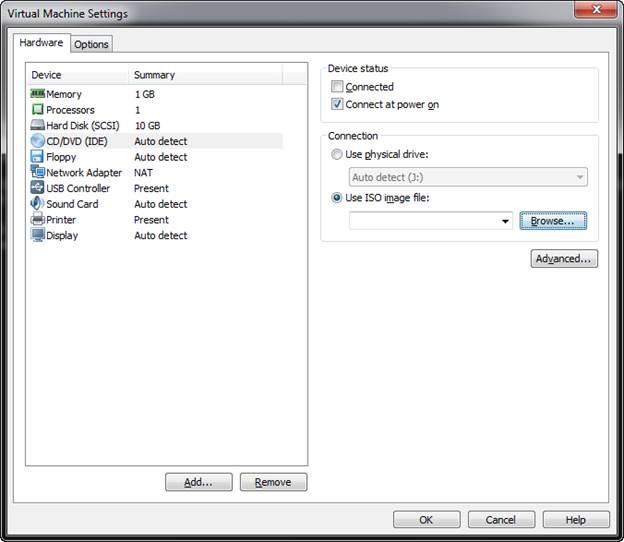624x542 pixels.
Task: Select the Sound Card label
Action: 72,204
